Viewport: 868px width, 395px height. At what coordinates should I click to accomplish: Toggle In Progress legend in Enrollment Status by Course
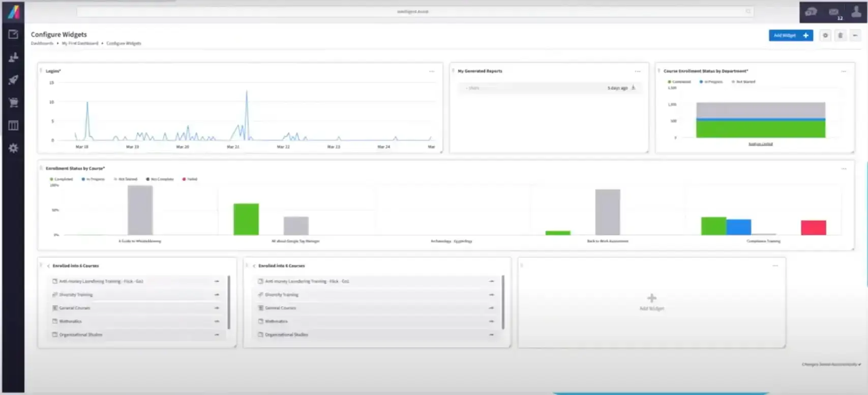coord(93,179)
